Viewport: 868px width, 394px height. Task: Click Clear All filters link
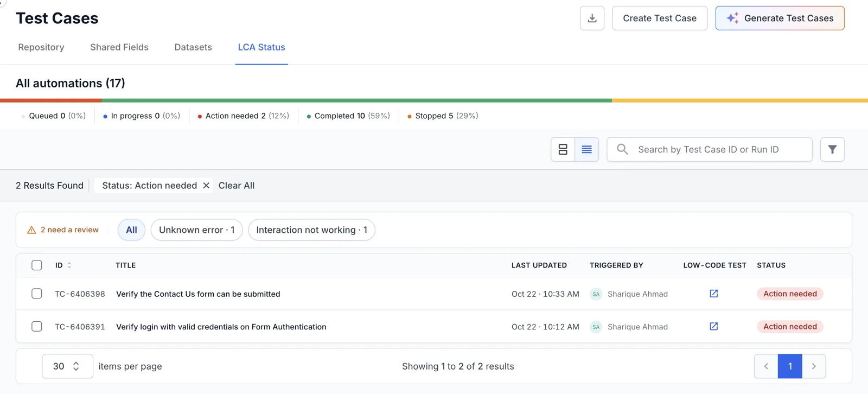pos(237,186)
